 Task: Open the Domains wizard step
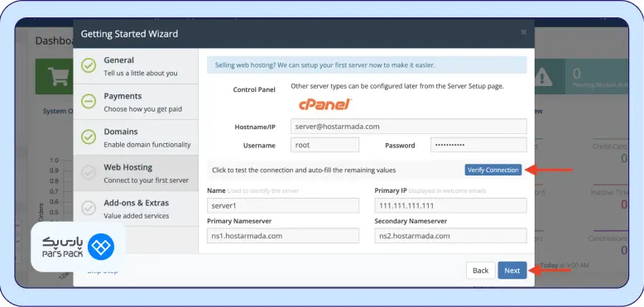[x=136, y=137]
